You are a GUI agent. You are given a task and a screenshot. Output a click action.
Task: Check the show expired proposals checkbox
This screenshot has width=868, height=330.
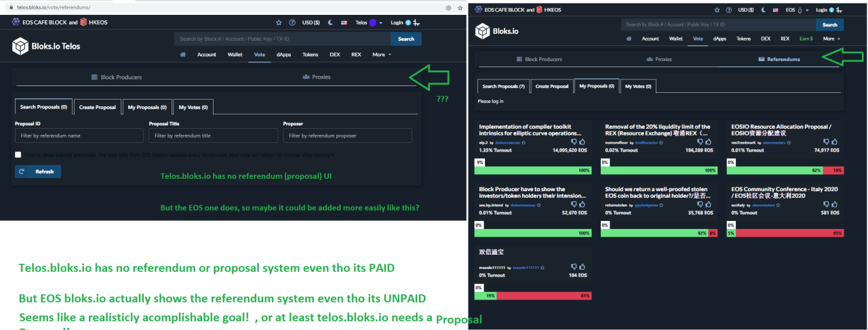coord(18,155)
